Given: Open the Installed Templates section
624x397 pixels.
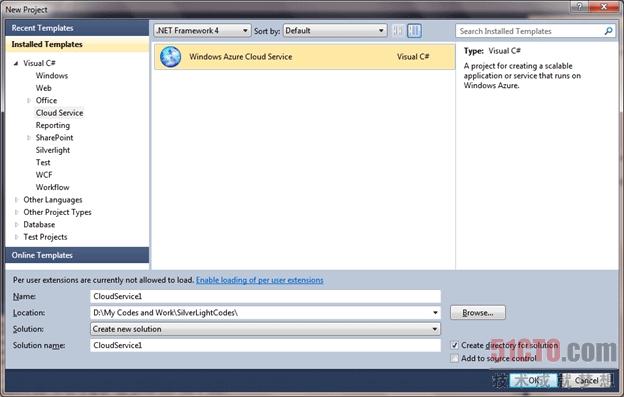Looking at the screenshot, I should pyautogui.click(x=77, y=45).
